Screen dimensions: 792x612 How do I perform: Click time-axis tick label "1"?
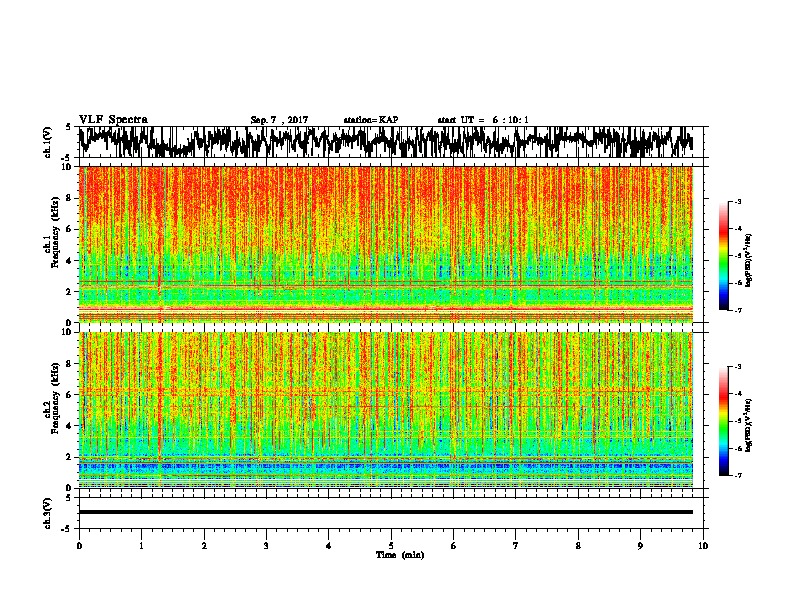click(x=141, y=546)
